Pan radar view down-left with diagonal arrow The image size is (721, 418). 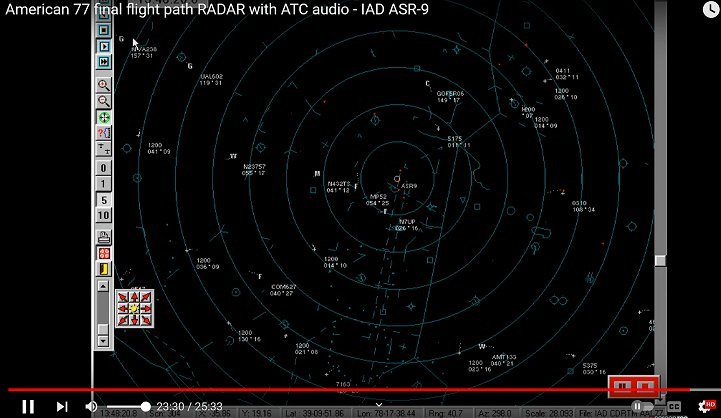coord(123,320)
